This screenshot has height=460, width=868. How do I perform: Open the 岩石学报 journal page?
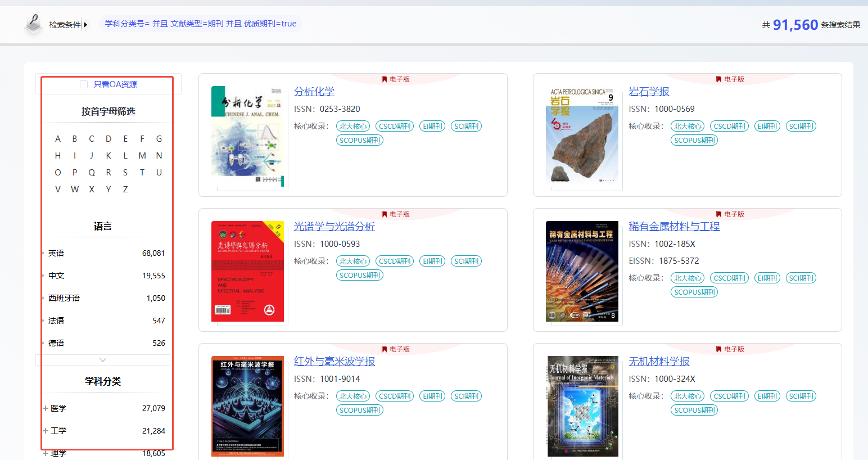point(649,91)
